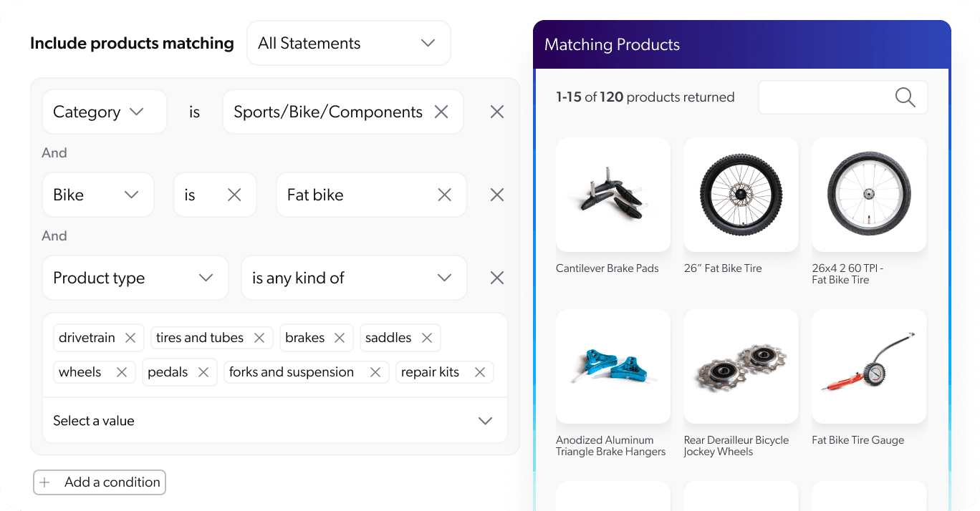Remove the tires and tubes tag
980x511 pixels.
259,338
